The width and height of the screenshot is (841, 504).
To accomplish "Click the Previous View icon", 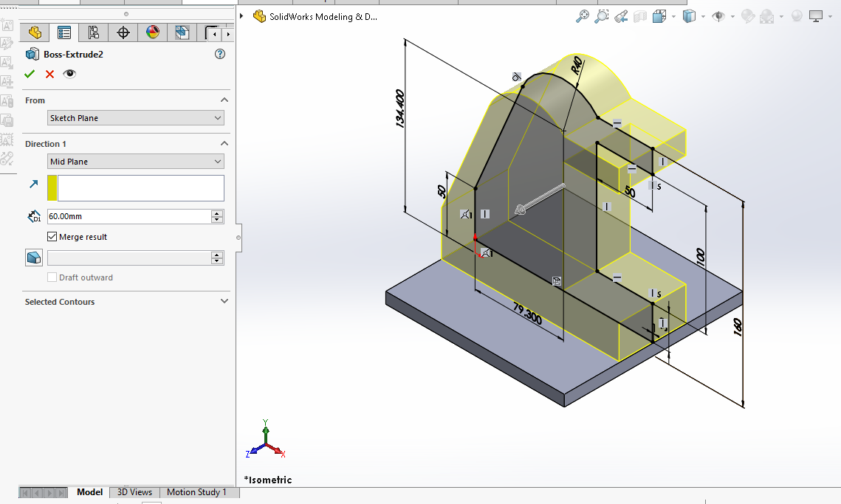I will (x=621, y=16).
